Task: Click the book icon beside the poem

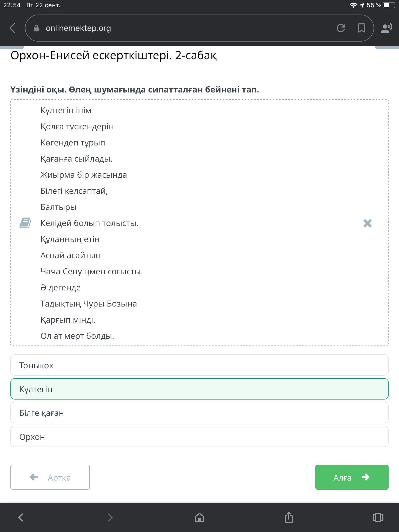Action: [x=25, y=223]
